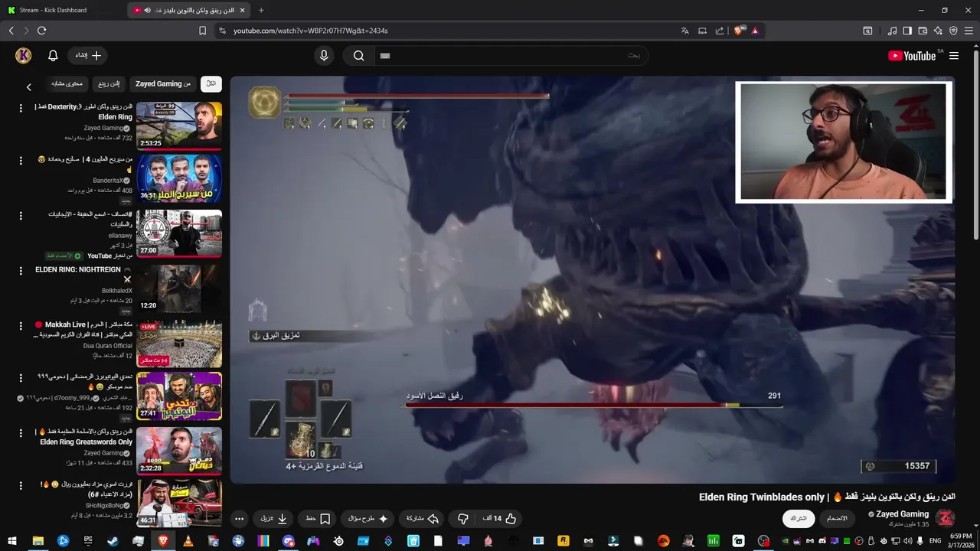Click the browser address bar URL
This screenshot has height=551, width=980.
coord(310,31)
